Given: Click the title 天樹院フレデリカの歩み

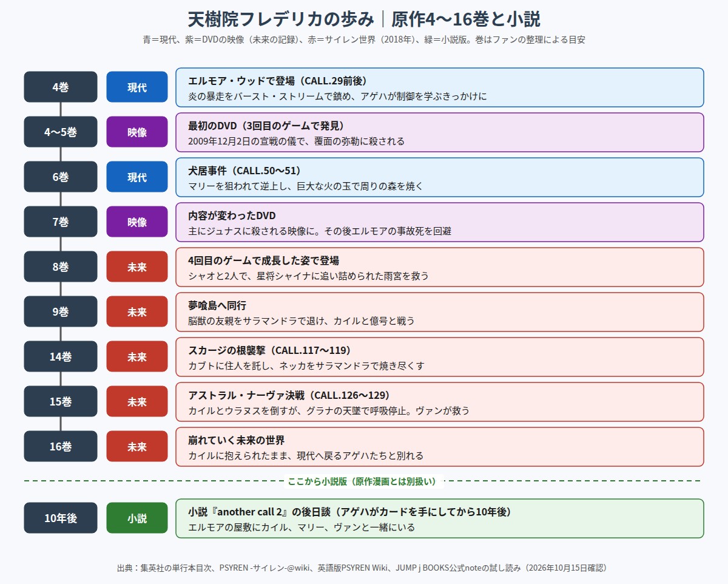Looking at the screenshot, I should click(281, 19).
